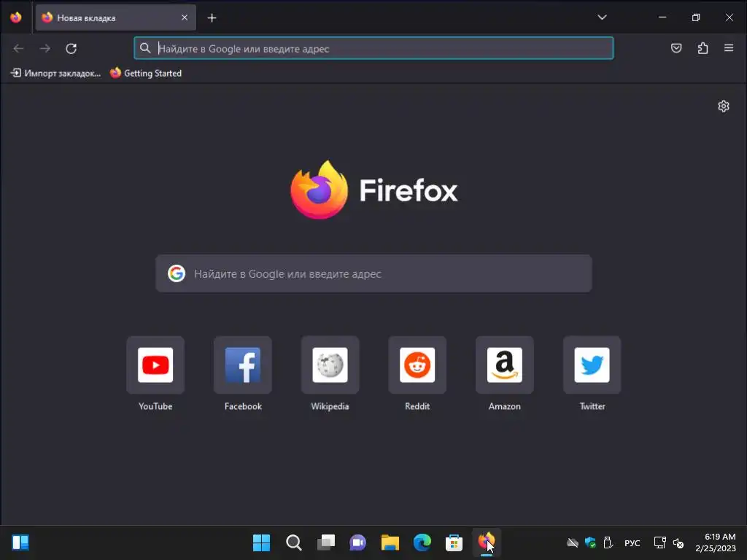Open Windows Start menu
The image size is (747, 560).
261,542
